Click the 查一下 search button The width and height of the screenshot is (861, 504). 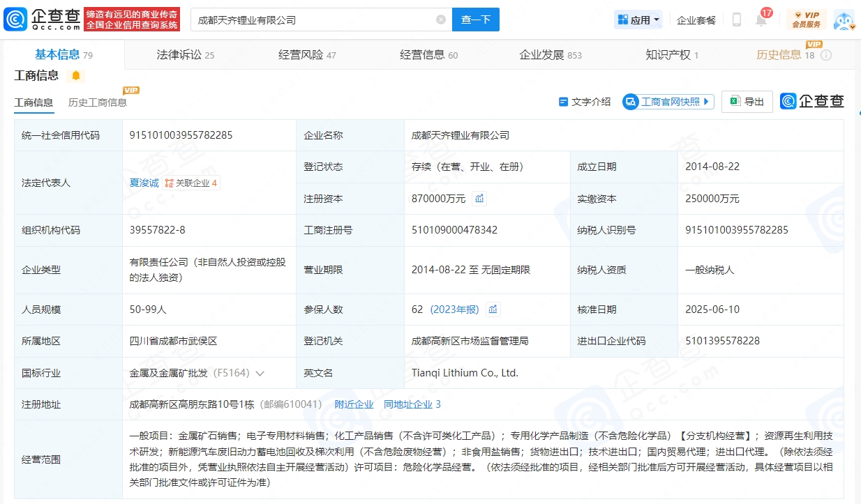pos(476,19)
